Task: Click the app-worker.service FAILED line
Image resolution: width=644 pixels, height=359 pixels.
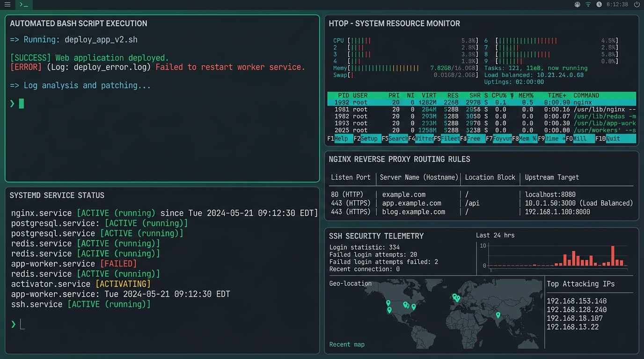Action: pyautogui.click(x=74, y=264)
